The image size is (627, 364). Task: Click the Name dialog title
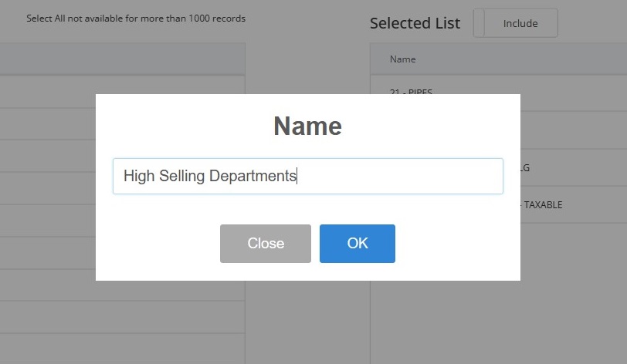pyautogui.click(x=307, y=126)
